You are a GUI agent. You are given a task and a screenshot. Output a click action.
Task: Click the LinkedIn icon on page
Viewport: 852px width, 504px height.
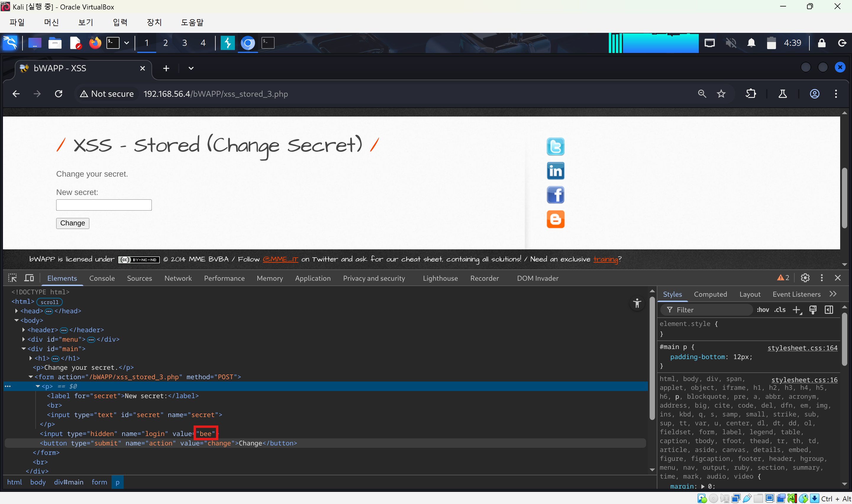(555, 171)
